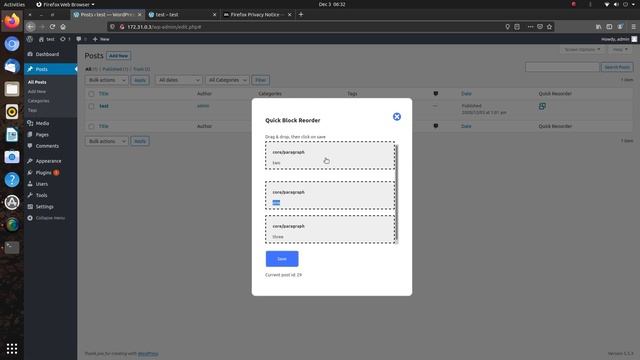Sort posts by Date column header
This screenshot has height=360, width=640.
coord(466,94)
